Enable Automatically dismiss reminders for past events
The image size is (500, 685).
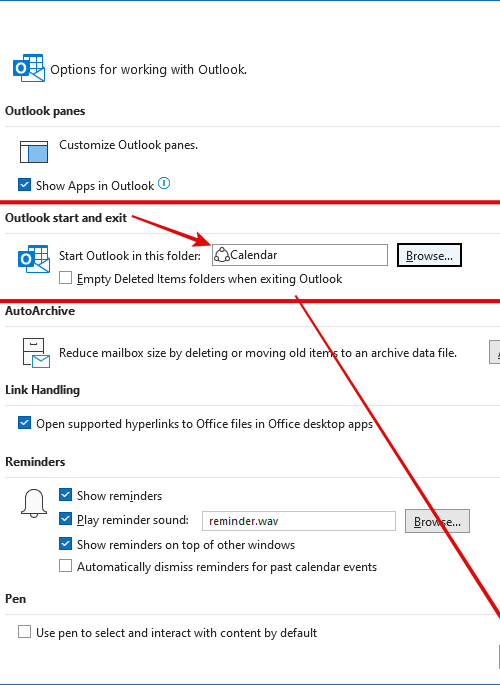[66, 566]
